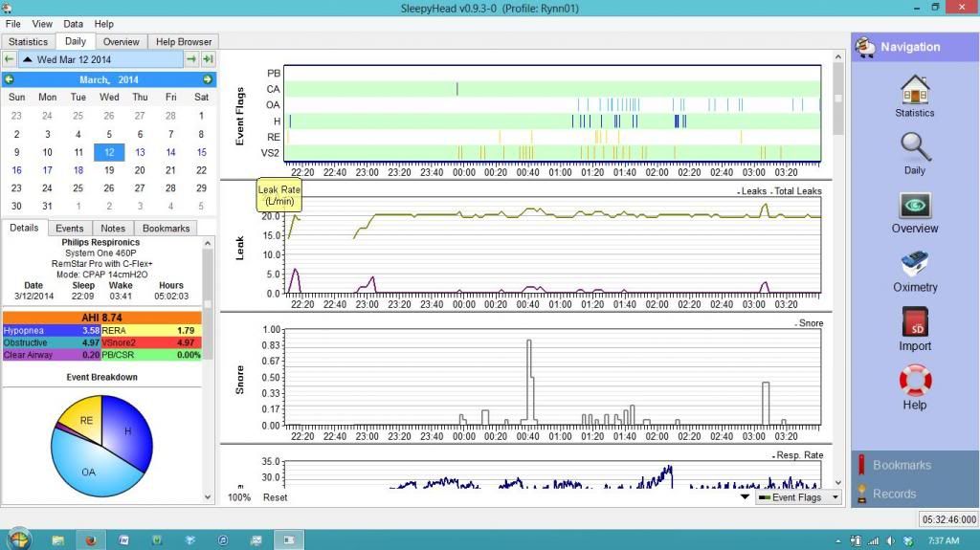Image resolution: width=980 pixels, height=550 pixels.
Task: Switch to the Events tab
Action: pyautogui.click(x=70, y=229)
